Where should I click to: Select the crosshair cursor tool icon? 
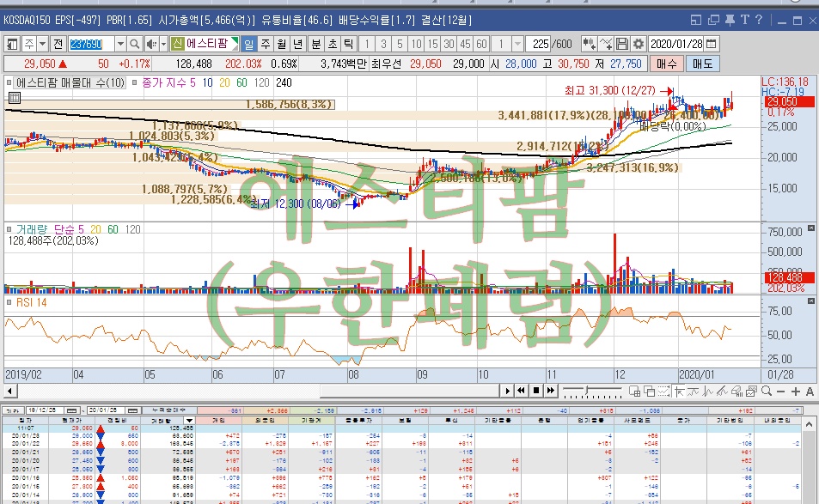(x=679, y=392)
